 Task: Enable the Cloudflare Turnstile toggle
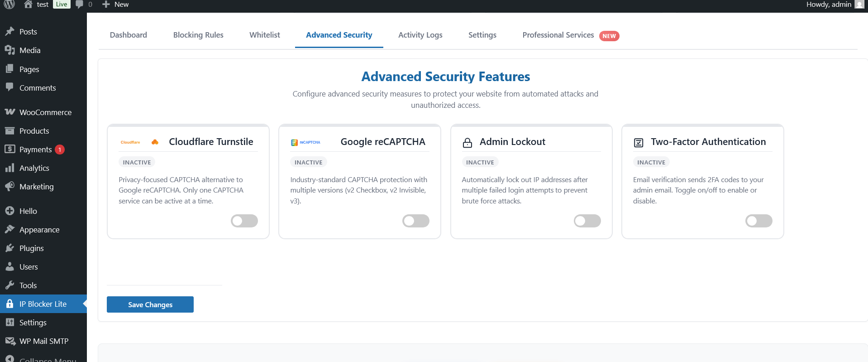(x=244, y=221)
